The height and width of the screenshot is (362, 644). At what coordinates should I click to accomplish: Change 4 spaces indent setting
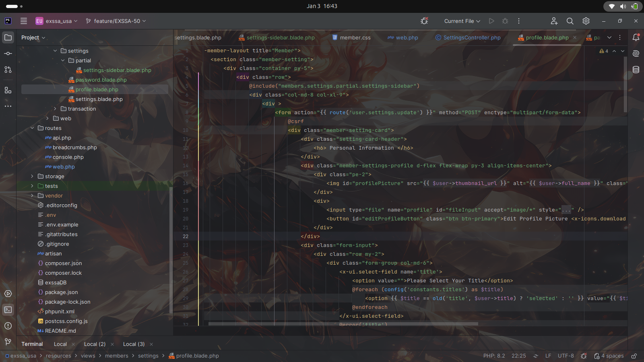click(609, 356)
